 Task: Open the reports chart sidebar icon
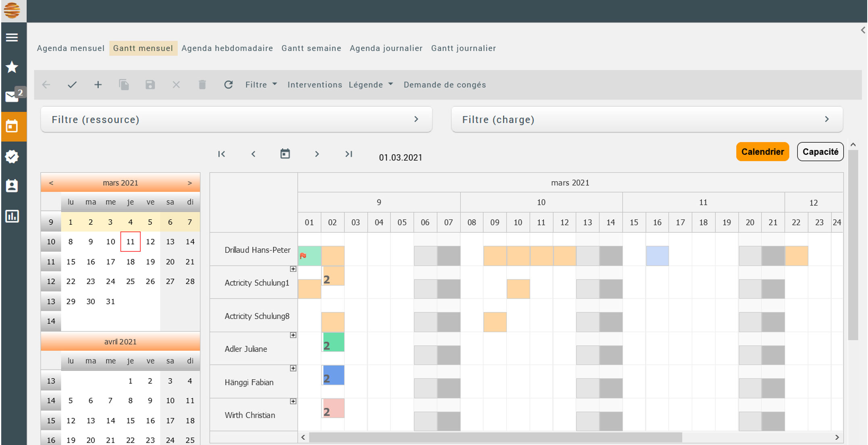pos(12,216)
